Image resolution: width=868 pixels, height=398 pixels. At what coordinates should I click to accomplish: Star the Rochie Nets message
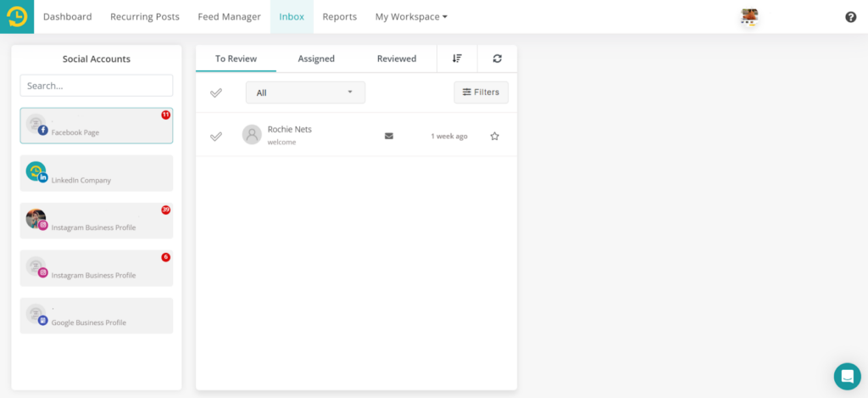494,136
